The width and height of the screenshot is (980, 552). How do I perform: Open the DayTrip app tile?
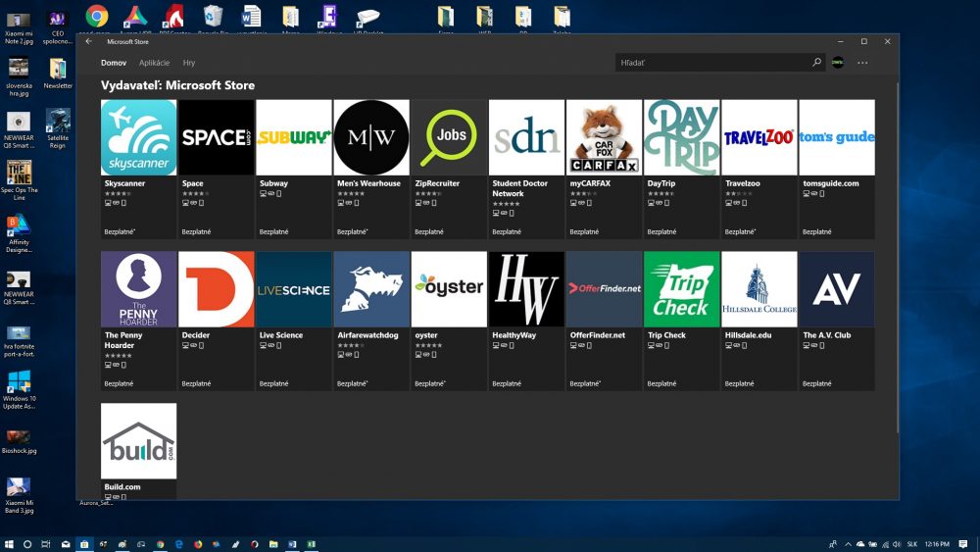[x=681, y=169]
